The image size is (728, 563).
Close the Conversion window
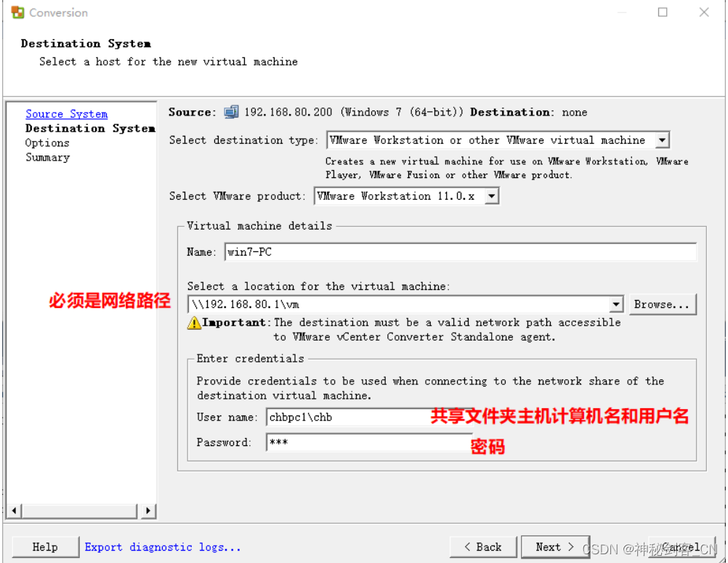(x=704, y=12)
